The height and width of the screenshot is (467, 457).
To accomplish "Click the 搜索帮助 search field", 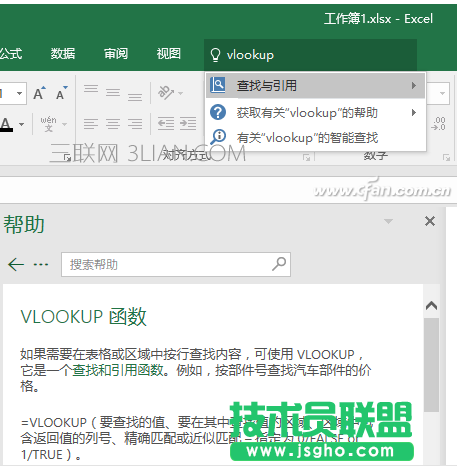I will (x=176, y=265).
